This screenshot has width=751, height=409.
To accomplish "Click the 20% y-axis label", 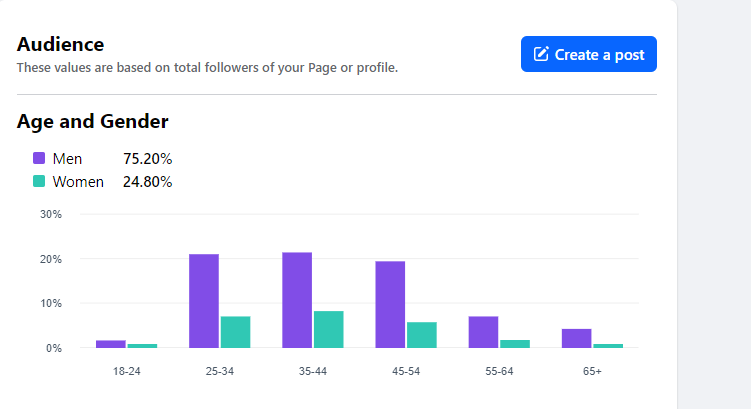I will (51, 259).
